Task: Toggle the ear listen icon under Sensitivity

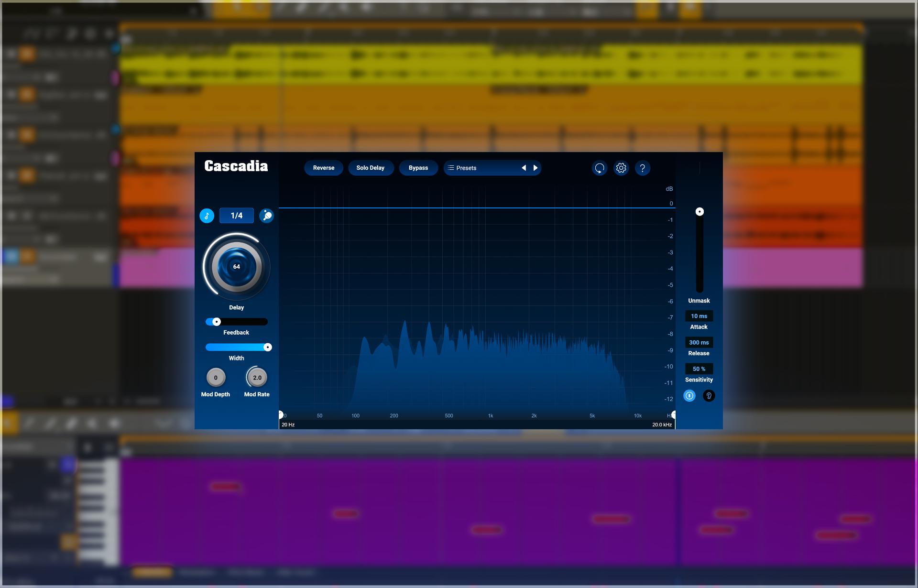Action: (709, 395)
